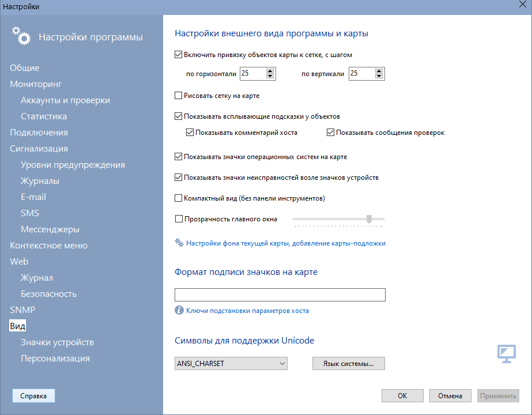Enable Прозрачность главного окна checkbox
The width and height of the screenshot is (532, 415).
pyautogui.click(x=179, y=219)
